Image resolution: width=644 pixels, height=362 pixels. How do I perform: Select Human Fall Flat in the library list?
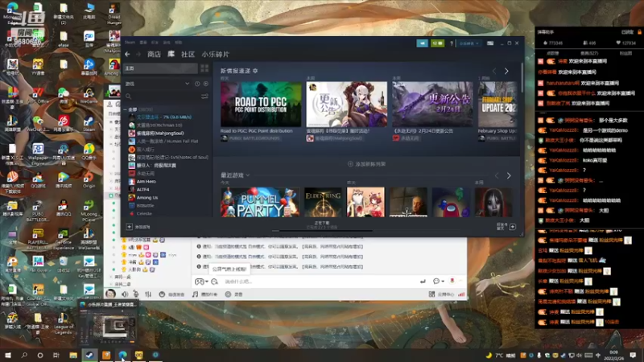[163, 142]
